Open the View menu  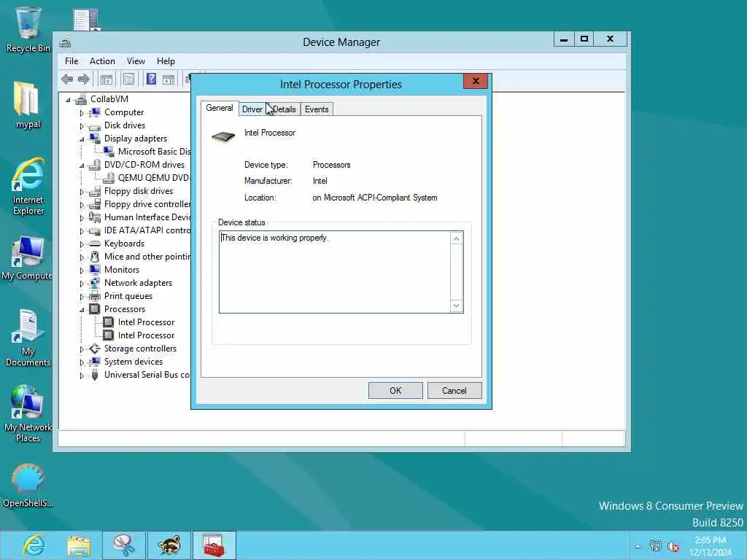[136, 61]
